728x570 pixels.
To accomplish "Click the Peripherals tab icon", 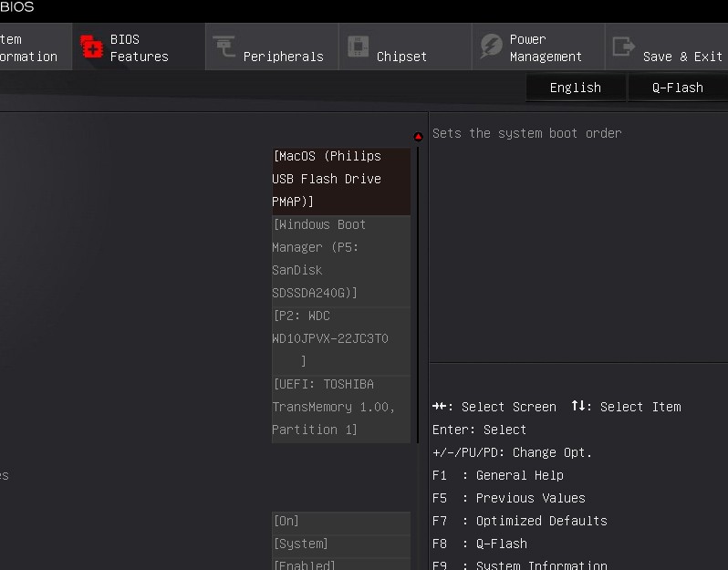I will (x=224, y=47).
